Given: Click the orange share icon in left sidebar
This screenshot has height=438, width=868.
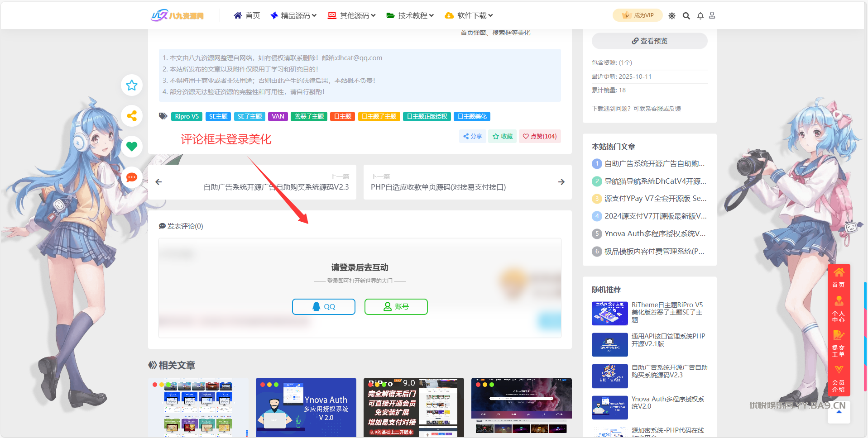Looking at the screenshot, I should pos(132,116).
